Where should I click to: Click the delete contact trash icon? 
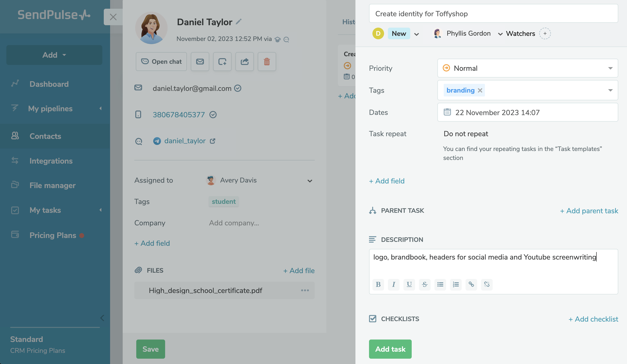(267, 61)
